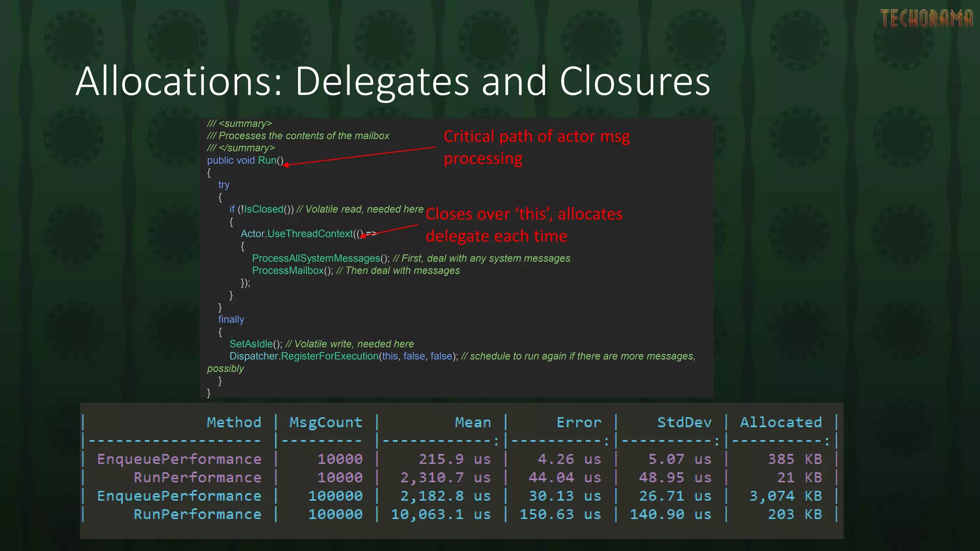
Task: Click the slide title 'Allocations: Delegates and Closures'
Action: (x=393, y=82)
